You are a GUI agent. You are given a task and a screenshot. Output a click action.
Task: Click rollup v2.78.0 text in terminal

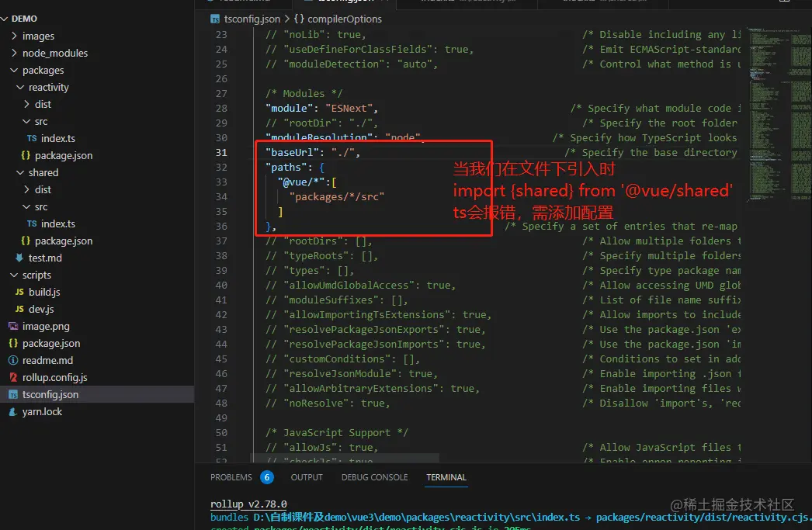[x=248, y=504]
